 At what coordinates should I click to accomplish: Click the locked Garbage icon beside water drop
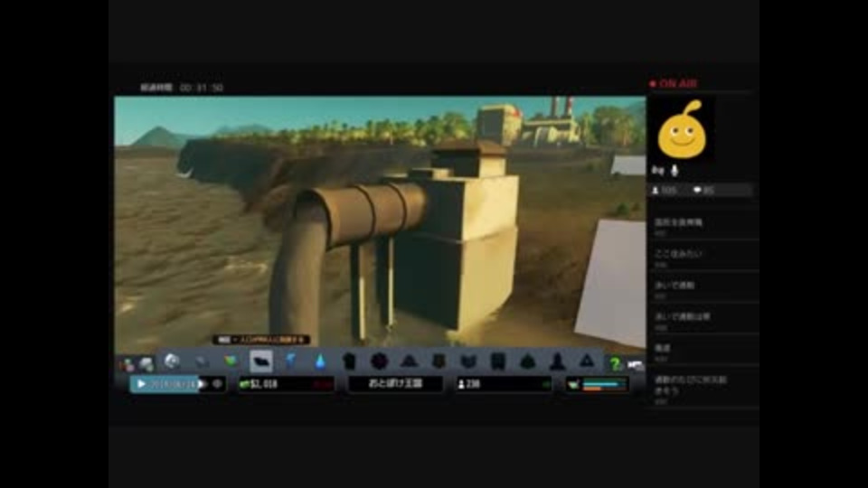(349, 361)
